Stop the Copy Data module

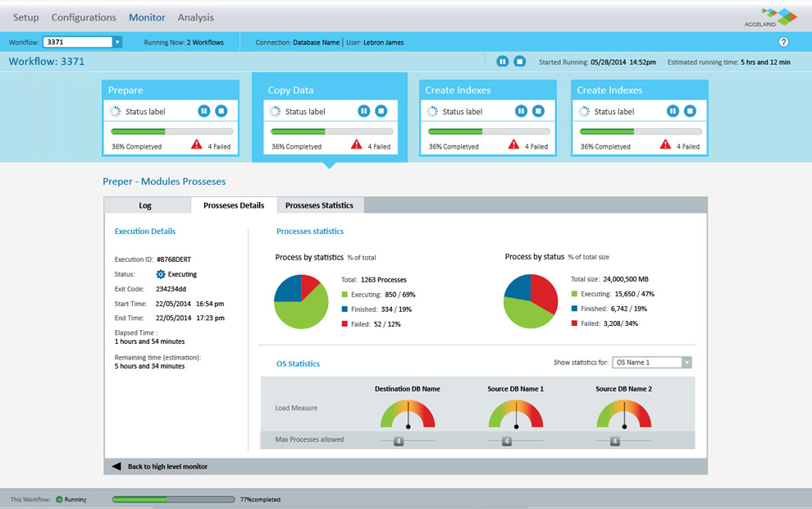380,110
